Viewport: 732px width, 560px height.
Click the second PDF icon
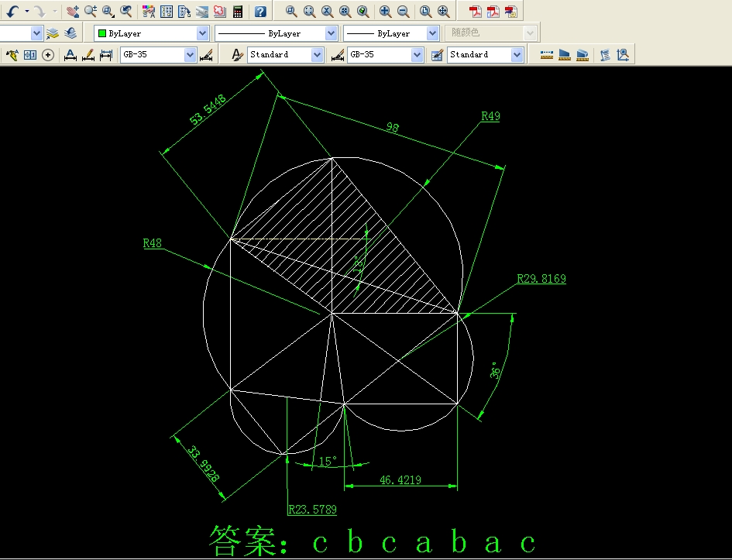point(493,11)
